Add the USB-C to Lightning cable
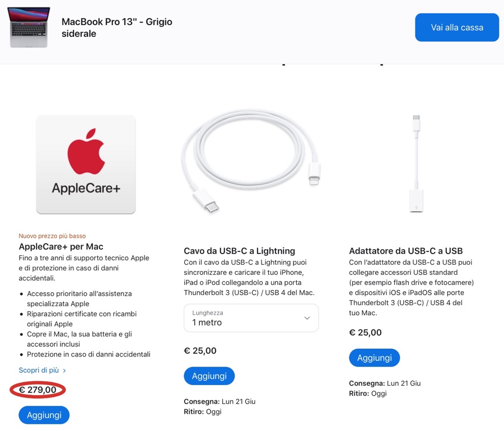This screenshot has height=431, width=504. pyautogui.click(x=209, y=376)
